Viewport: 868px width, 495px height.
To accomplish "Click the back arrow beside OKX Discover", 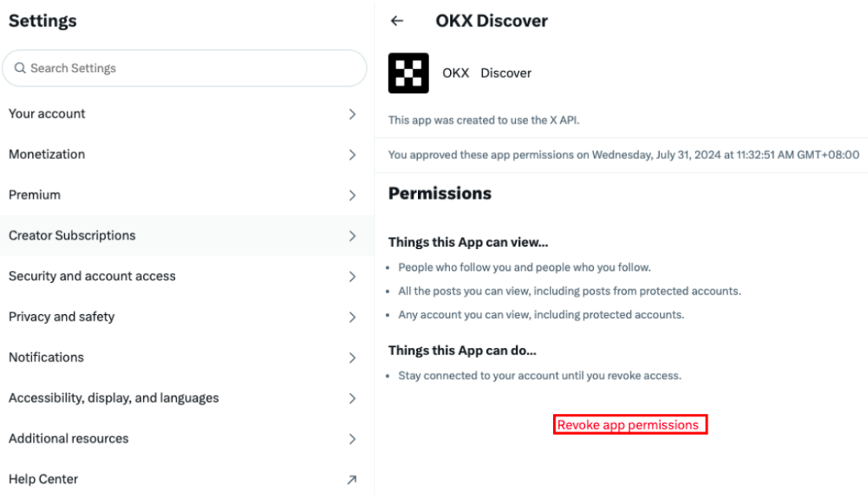I will point(397,21).
